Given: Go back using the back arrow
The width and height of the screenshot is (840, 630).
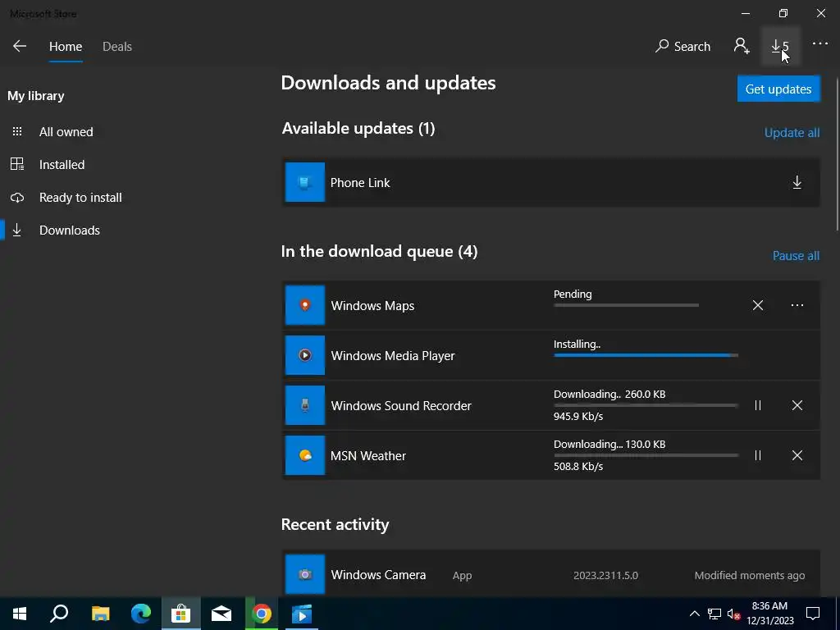Looking at the screenshot, I should pyautogui.click(x=20, y=46).
